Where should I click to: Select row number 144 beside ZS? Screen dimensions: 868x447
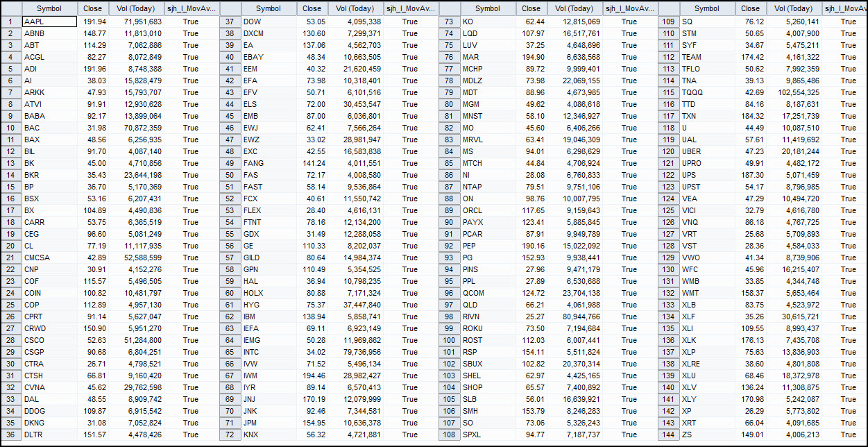[669, 435]
